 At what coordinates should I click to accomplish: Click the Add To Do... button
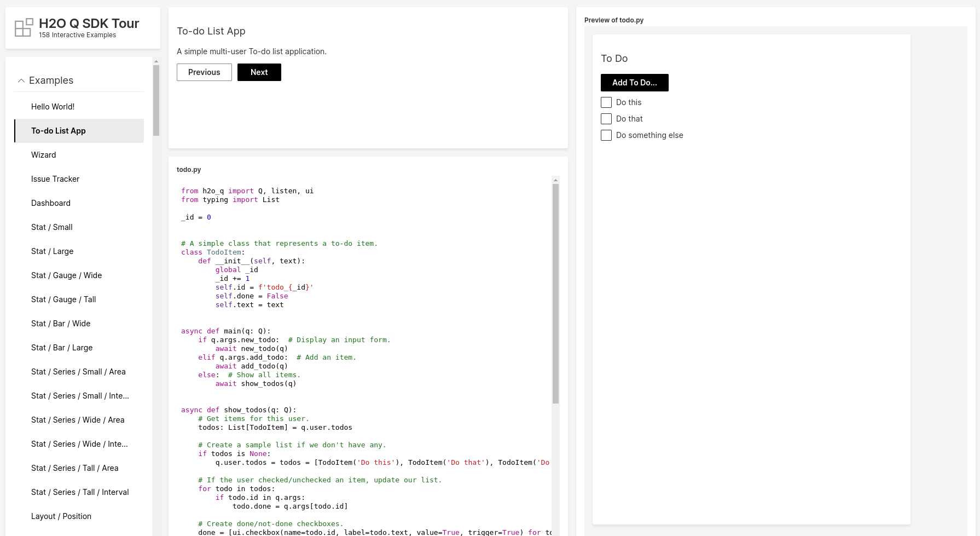[x=634, y=83]
